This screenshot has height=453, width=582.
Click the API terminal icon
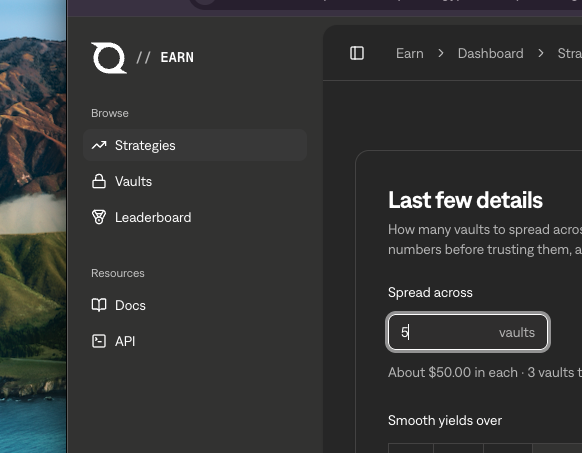99,341
